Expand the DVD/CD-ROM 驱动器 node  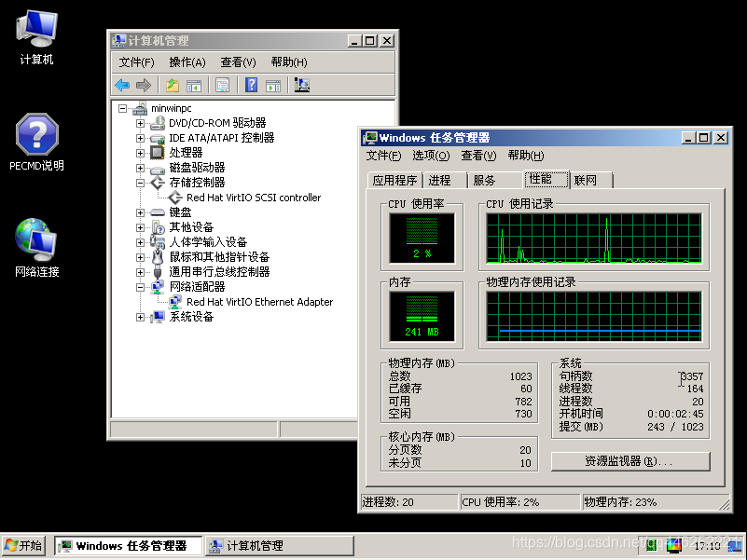(140, 123)
